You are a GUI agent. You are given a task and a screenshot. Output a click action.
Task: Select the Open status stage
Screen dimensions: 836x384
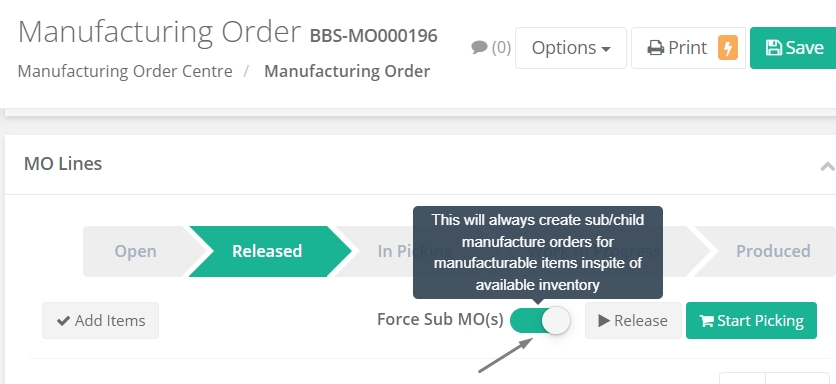click(x=135, y=251)
